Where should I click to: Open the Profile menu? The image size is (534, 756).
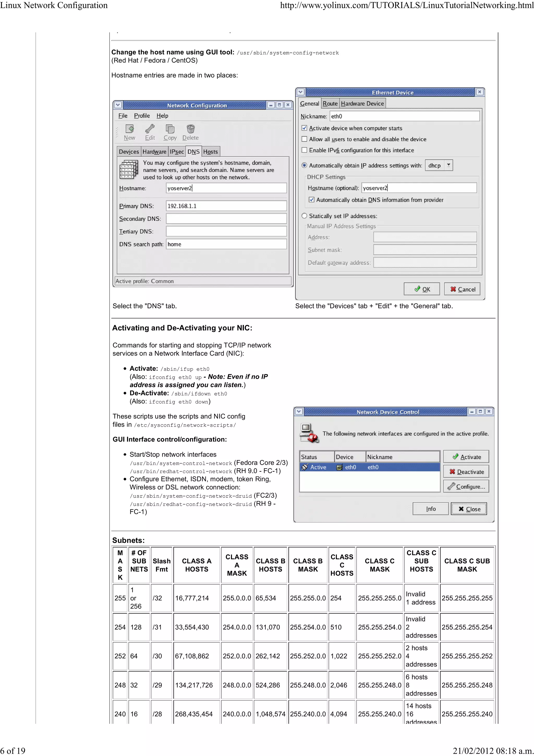(x=142, y=116)
